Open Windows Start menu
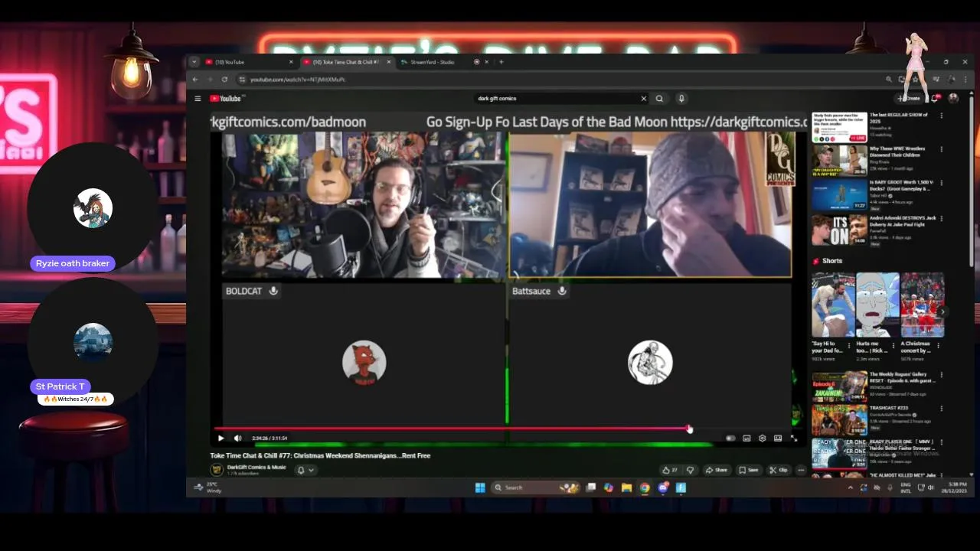This screenshot has height=551, width=980. coord(480,487)
